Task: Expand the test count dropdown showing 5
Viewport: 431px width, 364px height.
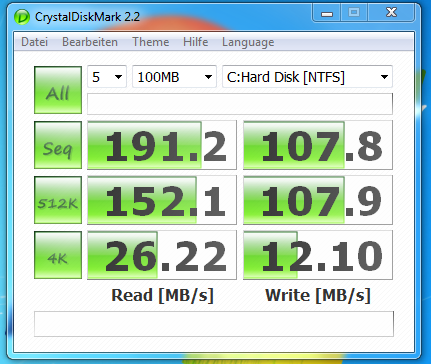Action: (107, 77)
